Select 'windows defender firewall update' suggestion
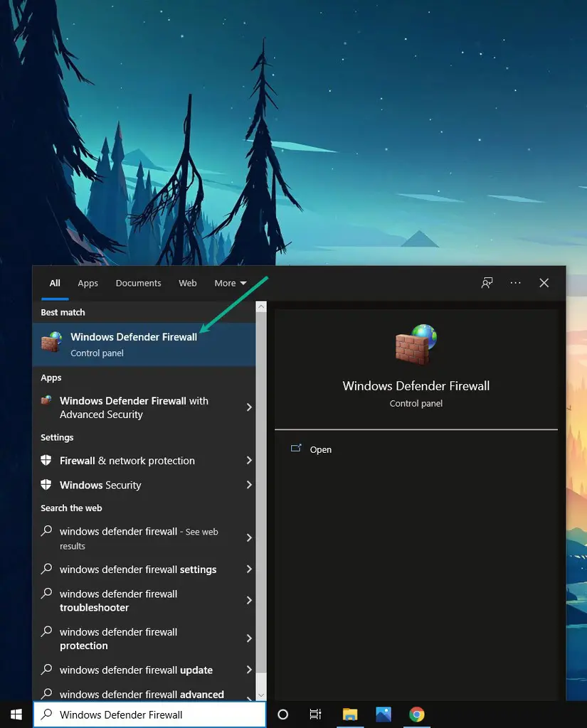The image size is (587, 728). (x=144, y=670)
